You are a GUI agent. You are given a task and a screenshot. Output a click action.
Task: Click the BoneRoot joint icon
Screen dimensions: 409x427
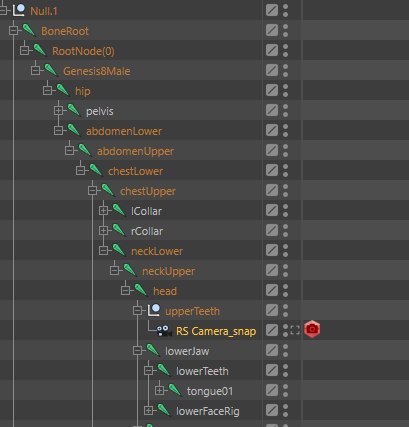tap(29, 30)
